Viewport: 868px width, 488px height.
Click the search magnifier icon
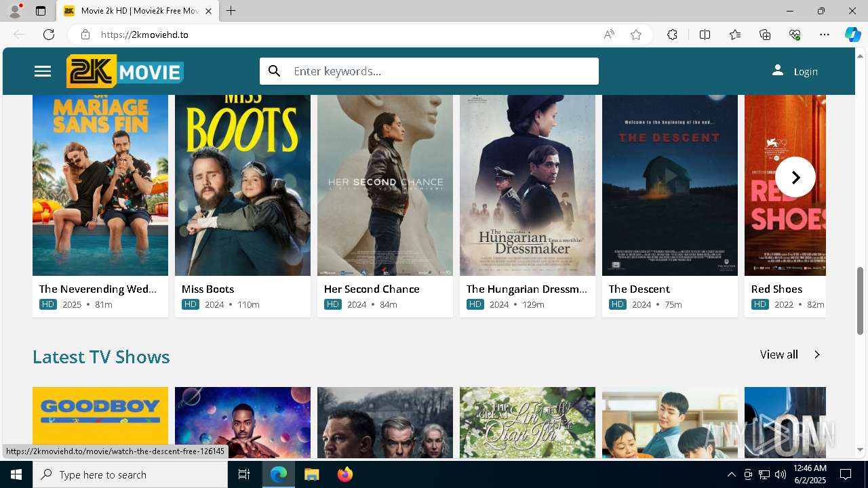(x=274, y=71)
